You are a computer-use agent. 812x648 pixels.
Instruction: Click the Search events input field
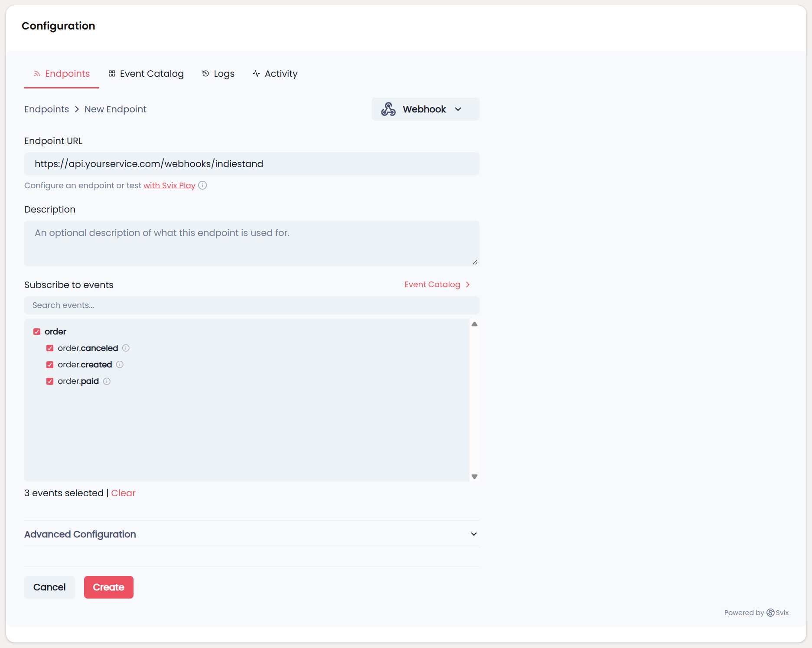(x=251, y=305)
